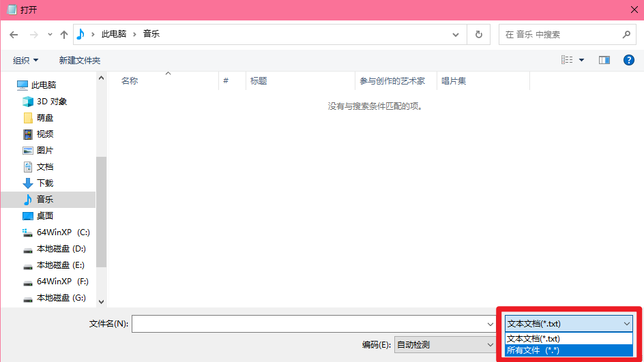Open the view options dropdown arrow

tap(581, 60)
